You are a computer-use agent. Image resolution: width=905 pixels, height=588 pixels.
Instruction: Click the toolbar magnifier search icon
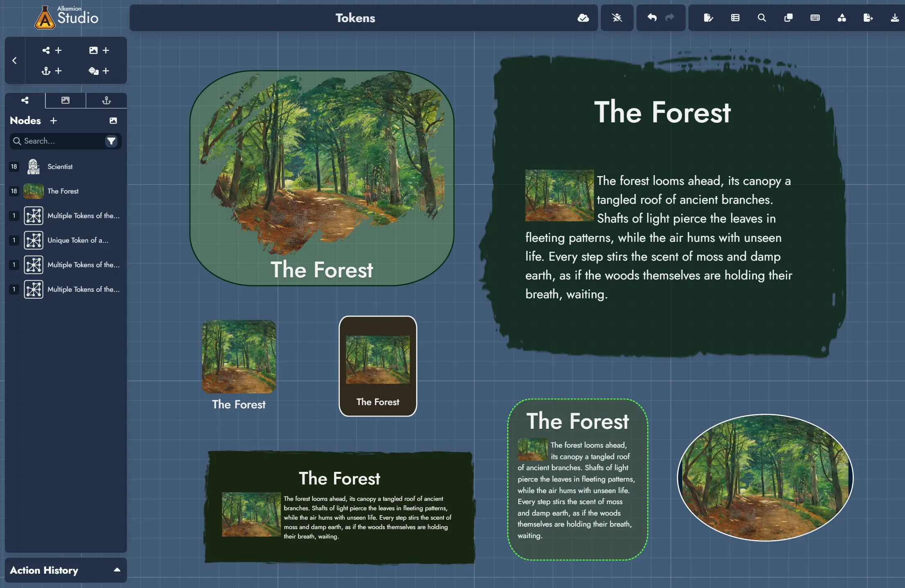[761, 18]
